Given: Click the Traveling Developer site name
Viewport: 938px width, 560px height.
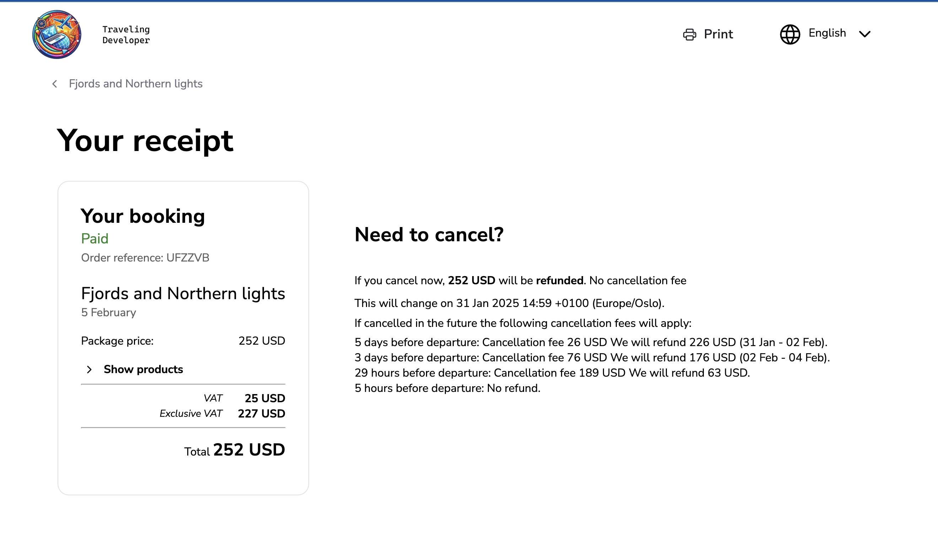Looking at the screenshot, I should pyautogui.click(x=126, y=35).
